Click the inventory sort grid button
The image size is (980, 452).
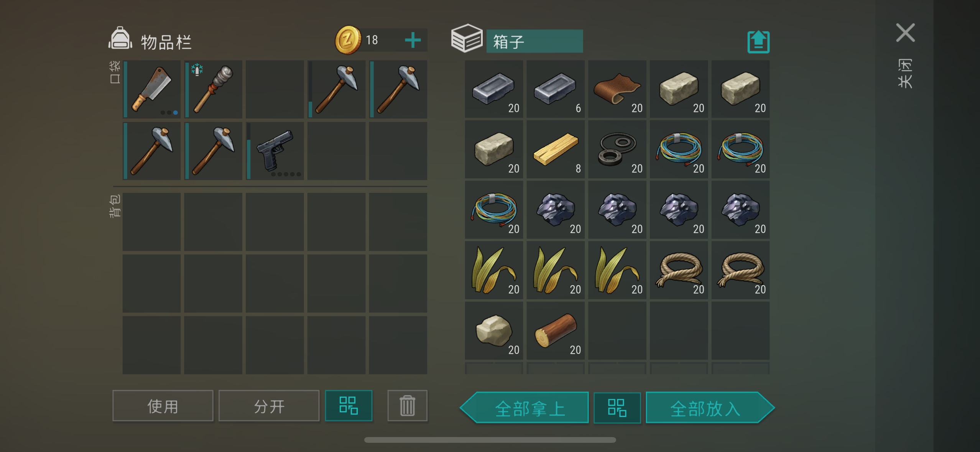(x=349, y=406)
